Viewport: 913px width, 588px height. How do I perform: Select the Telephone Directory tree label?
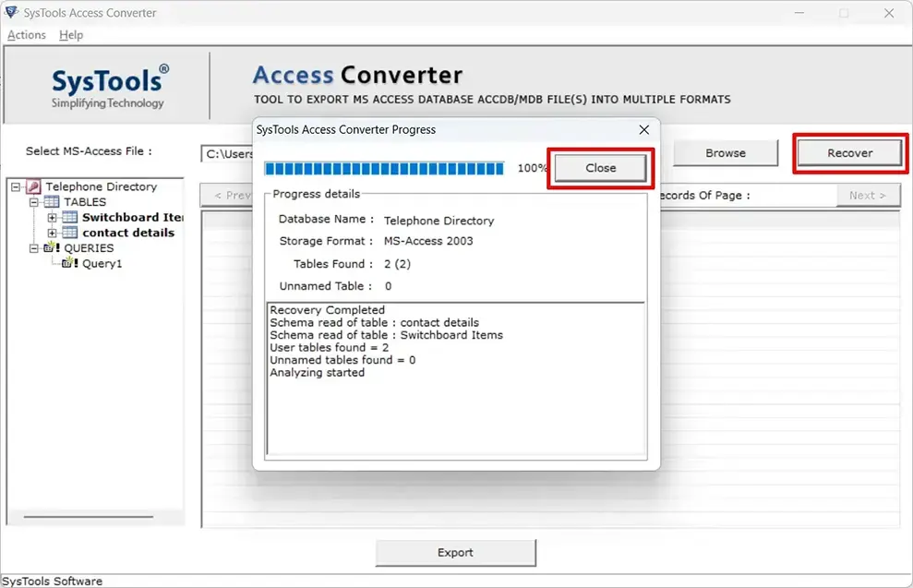102,186
